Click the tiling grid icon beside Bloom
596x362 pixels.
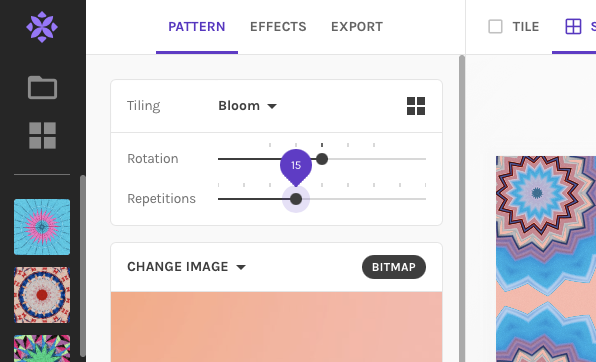click(416, 106)
